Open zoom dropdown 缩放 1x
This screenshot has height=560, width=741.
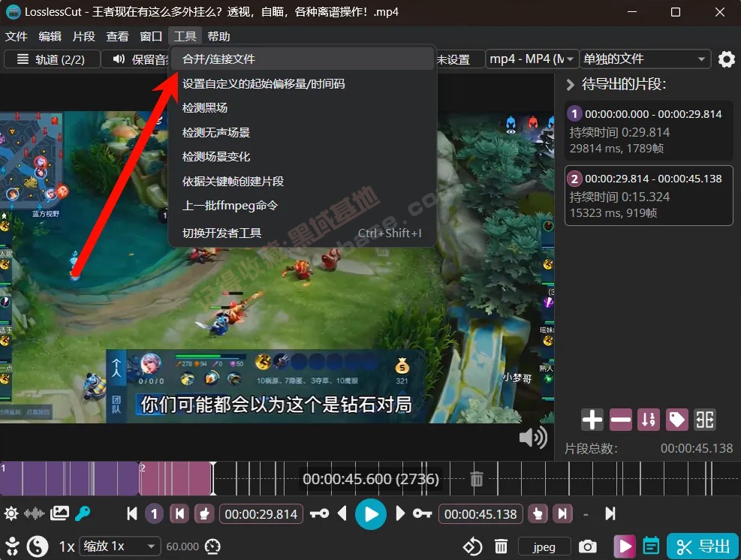(x=120, y=546)
